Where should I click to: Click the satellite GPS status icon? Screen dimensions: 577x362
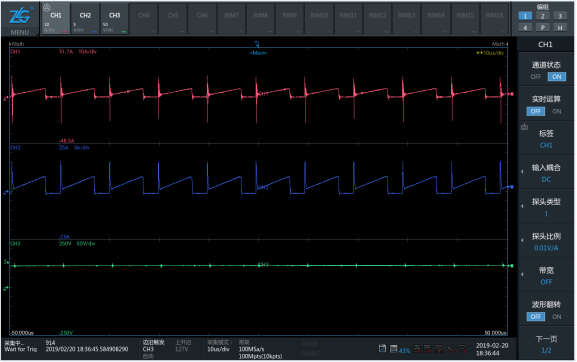(x=450, y=348)
